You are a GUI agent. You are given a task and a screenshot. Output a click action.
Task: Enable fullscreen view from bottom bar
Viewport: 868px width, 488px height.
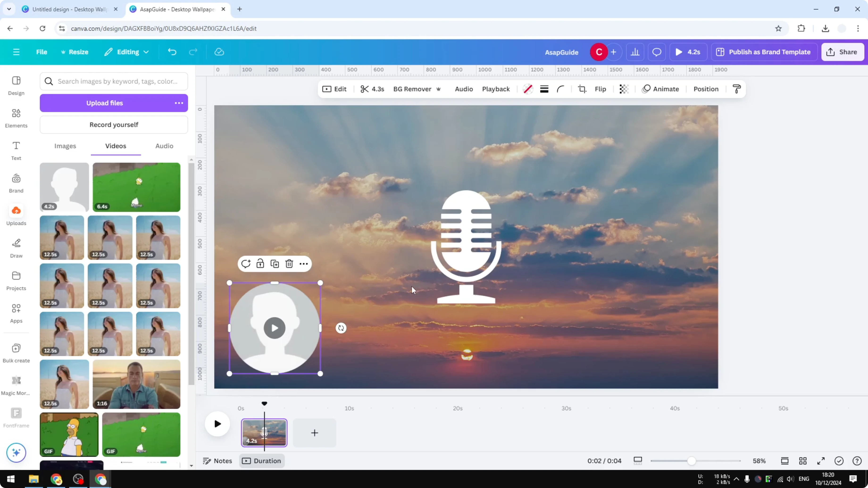[821, 461]
